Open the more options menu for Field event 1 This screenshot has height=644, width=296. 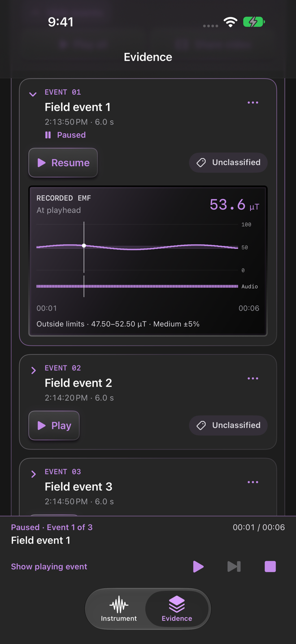[253, 103]
